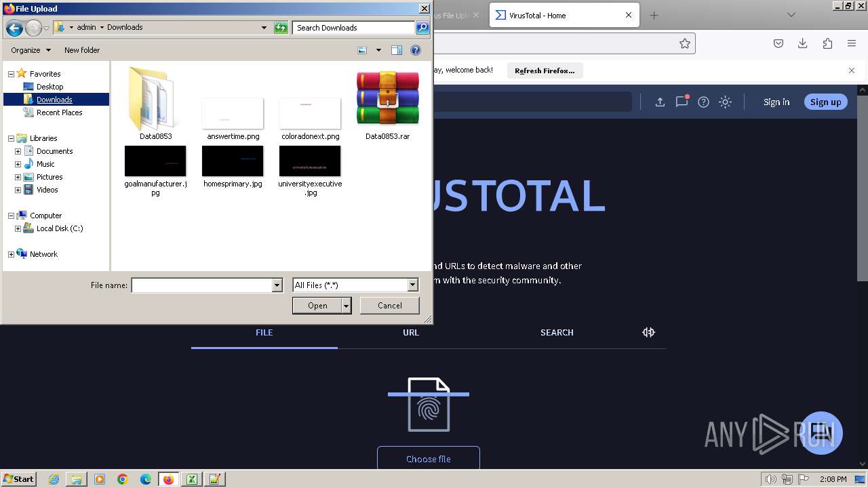Open the Open button's split arrow
Viewport: 868px width, 488px height.
pos(347,306)
